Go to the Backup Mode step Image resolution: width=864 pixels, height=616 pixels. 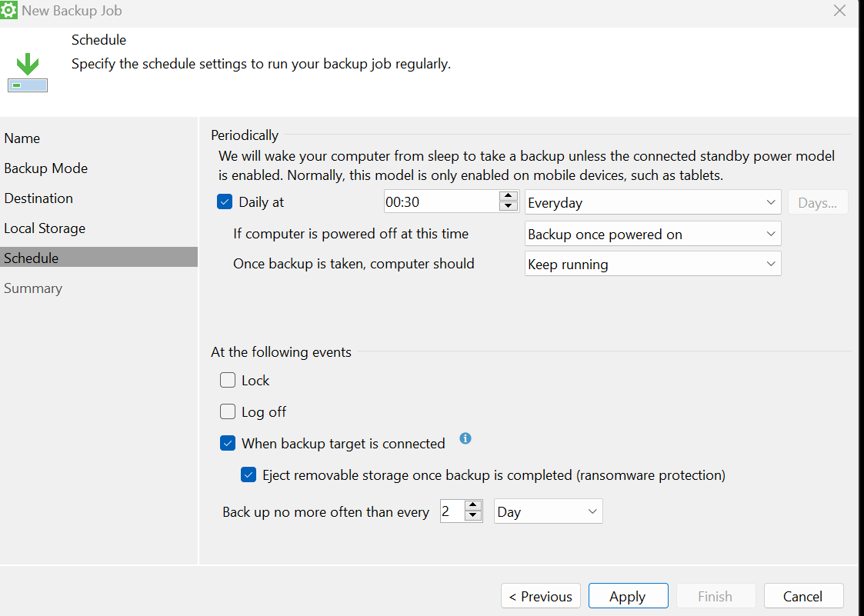[46, 168]
